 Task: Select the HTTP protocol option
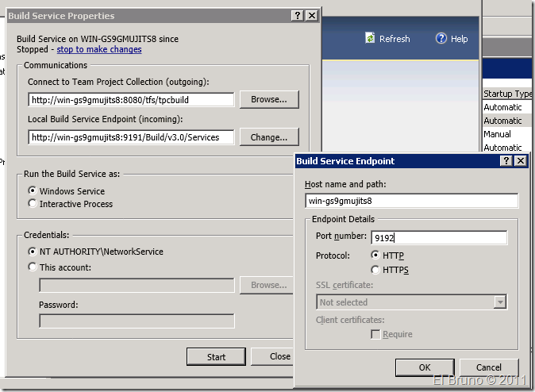point(375,256)
